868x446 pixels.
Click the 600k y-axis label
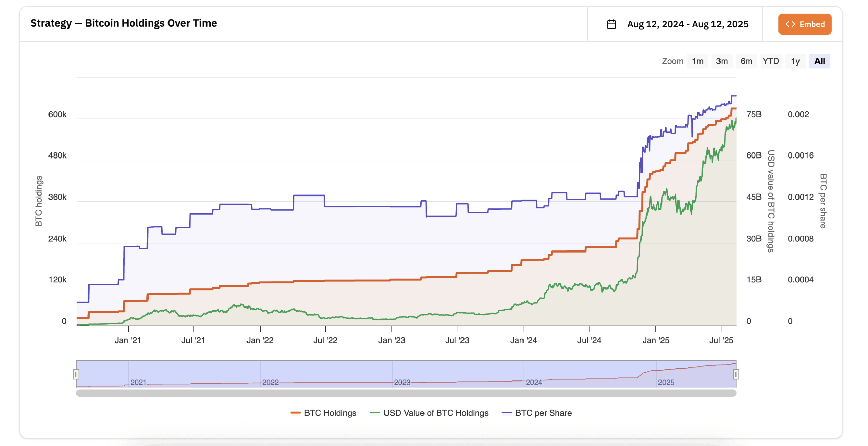57,115
